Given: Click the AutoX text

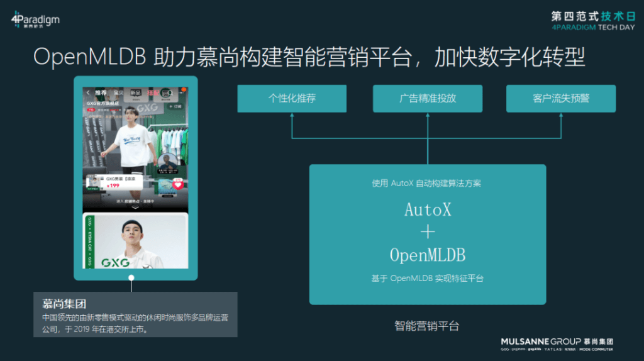Looking at the screenshot, I should (428, 210).
